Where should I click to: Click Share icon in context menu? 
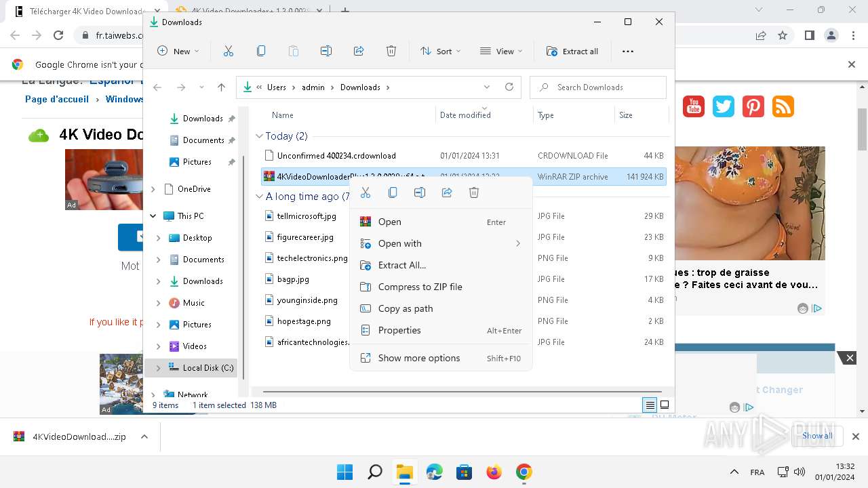pyautogui.click(x=447, y=192)
